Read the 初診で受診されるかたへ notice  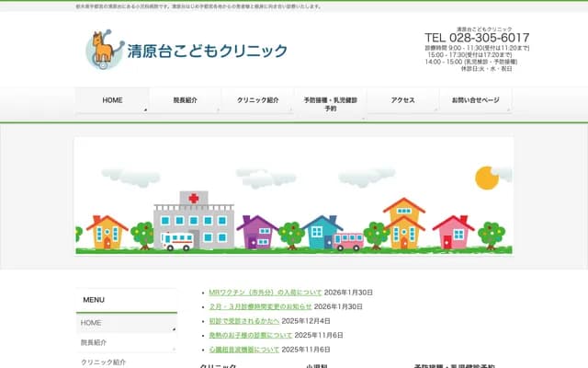[244, 321]
